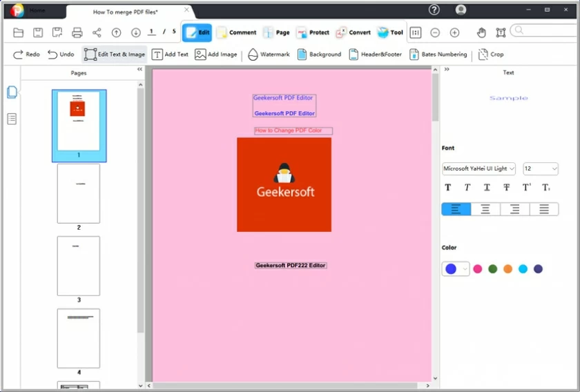Show bookmarks outline sidebar icon
Viewport: 580px width, 392px height.
click(x=12, y=119)
